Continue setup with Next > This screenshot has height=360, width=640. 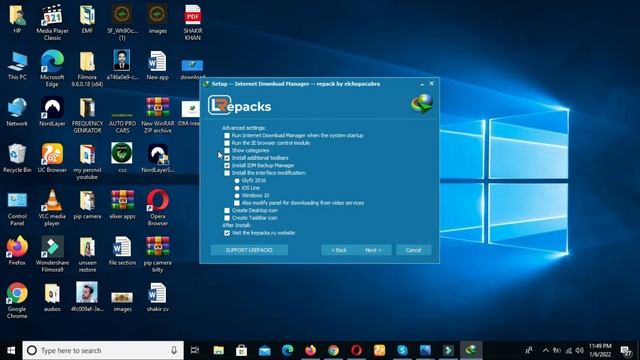(x=373, y=250)
